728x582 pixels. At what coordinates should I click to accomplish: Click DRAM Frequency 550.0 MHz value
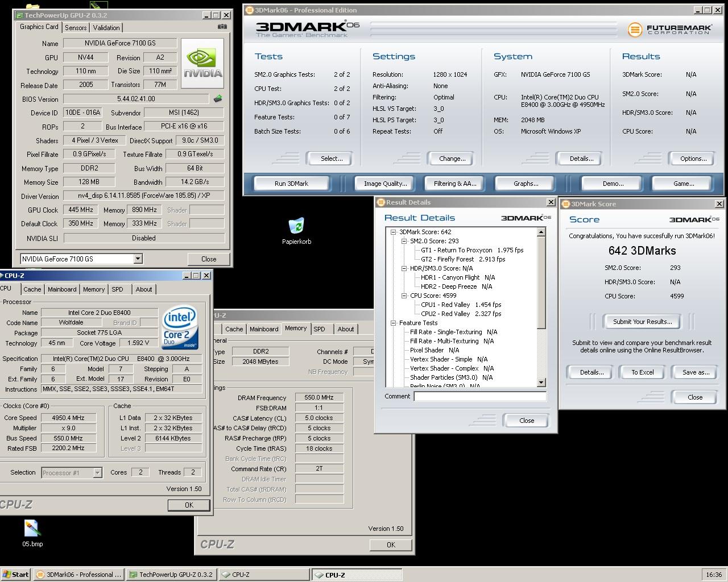[319, 398]
